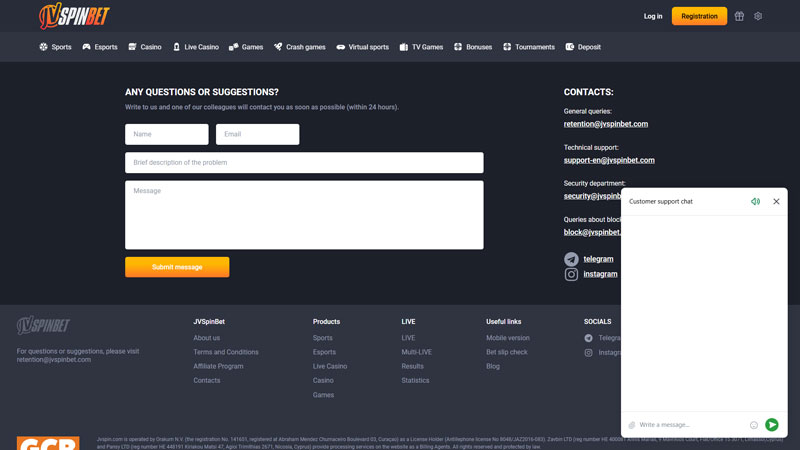Open Terms and Conditions footer link

226,352
